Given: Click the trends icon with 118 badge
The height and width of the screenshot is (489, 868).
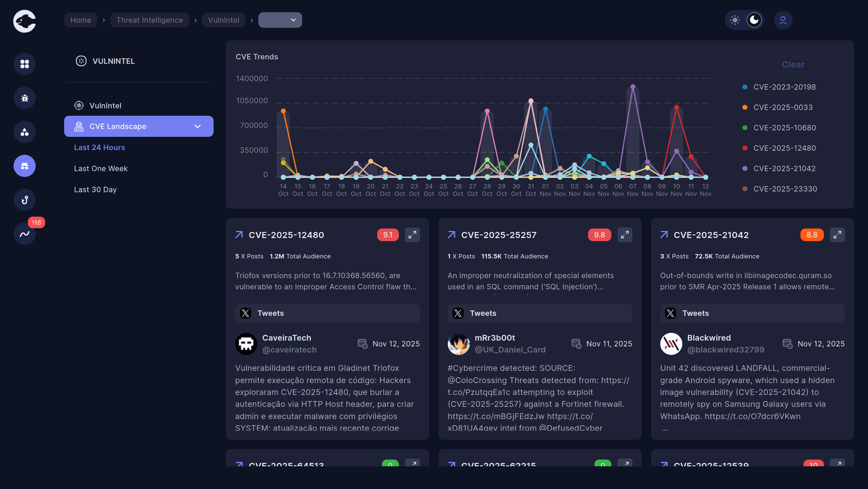Looking at the screenshot, I should click(24, 233).
